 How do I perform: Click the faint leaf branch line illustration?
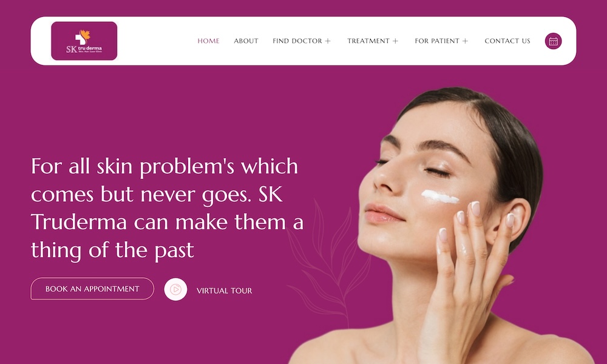[329, 263]
